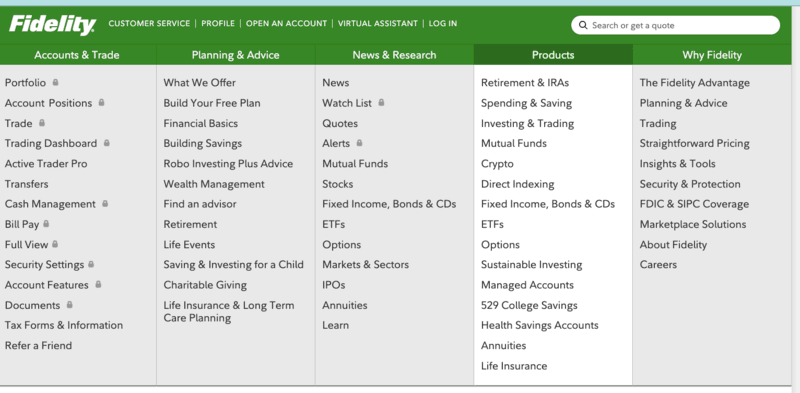Click the lock icon beside Documents
The image size is (800, 393).
[70, 304]
